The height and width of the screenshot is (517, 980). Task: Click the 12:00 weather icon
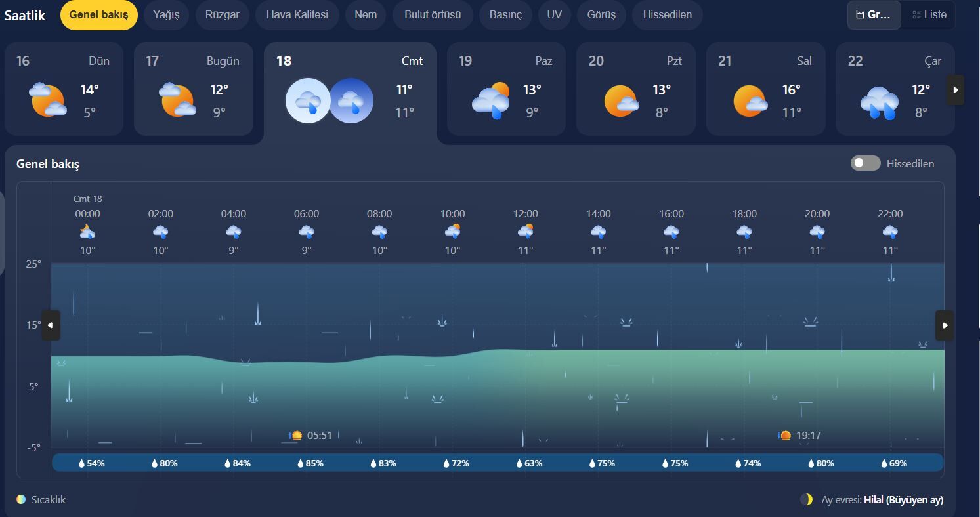[525, 231]
